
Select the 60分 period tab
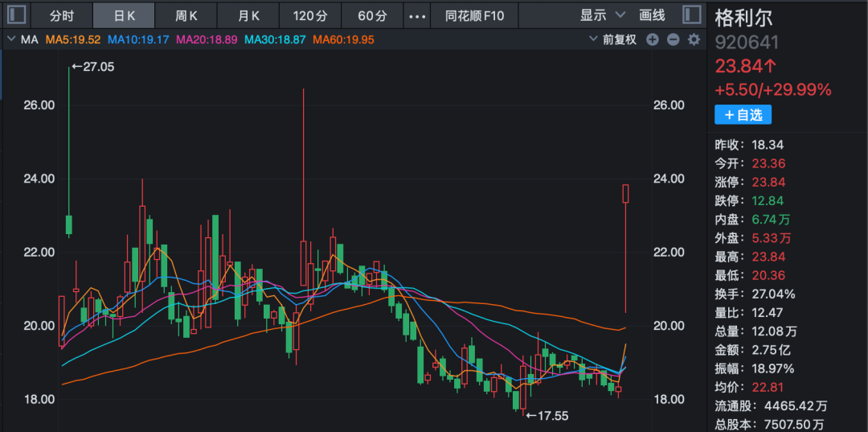coord(372,15)
